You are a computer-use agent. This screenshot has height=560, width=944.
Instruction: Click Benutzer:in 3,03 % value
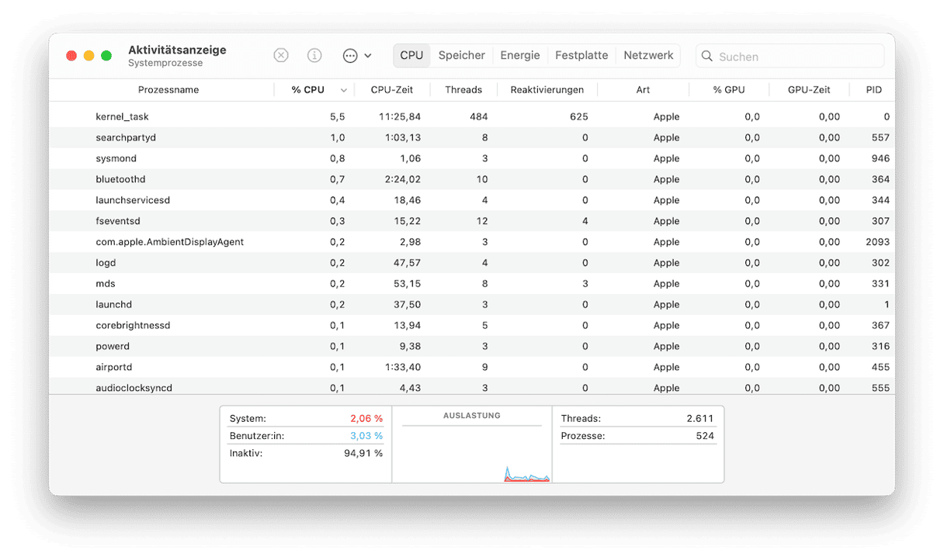tap(366, 436)
